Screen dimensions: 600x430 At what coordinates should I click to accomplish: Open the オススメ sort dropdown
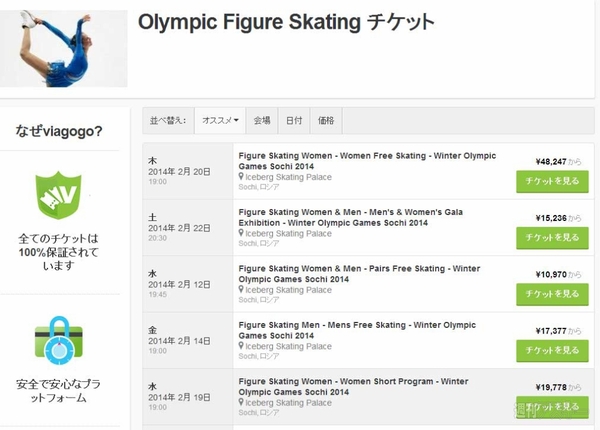(x=220, y=121)
